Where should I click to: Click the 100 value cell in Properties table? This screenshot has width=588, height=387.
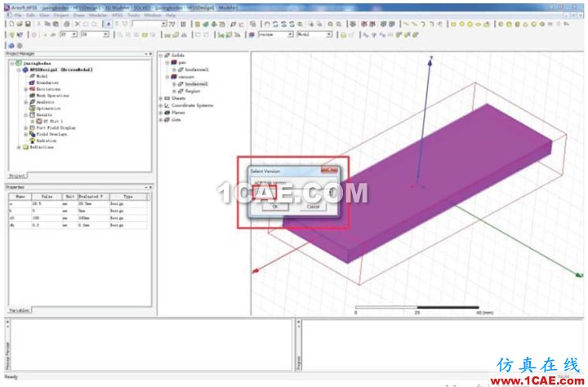47,218
